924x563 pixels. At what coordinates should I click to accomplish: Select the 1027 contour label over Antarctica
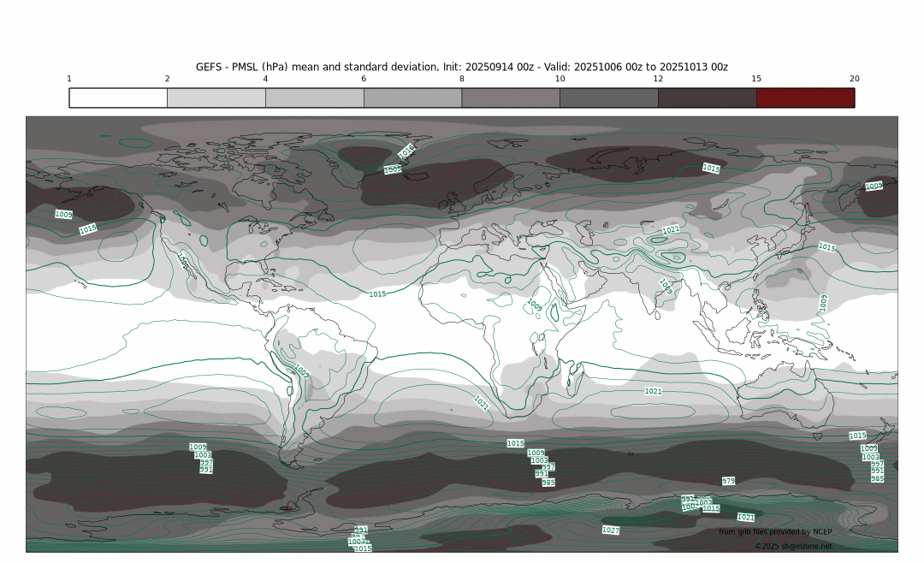611,530
